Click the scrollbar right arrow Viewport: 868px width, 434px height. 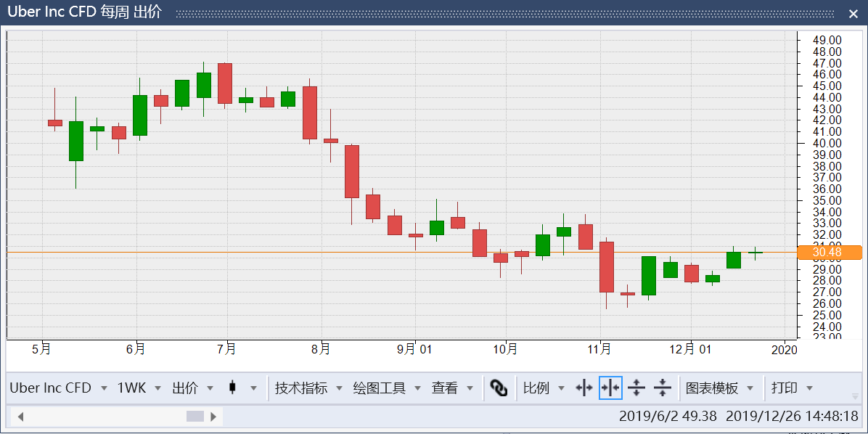pyautogui.click(x=213, y=417)
